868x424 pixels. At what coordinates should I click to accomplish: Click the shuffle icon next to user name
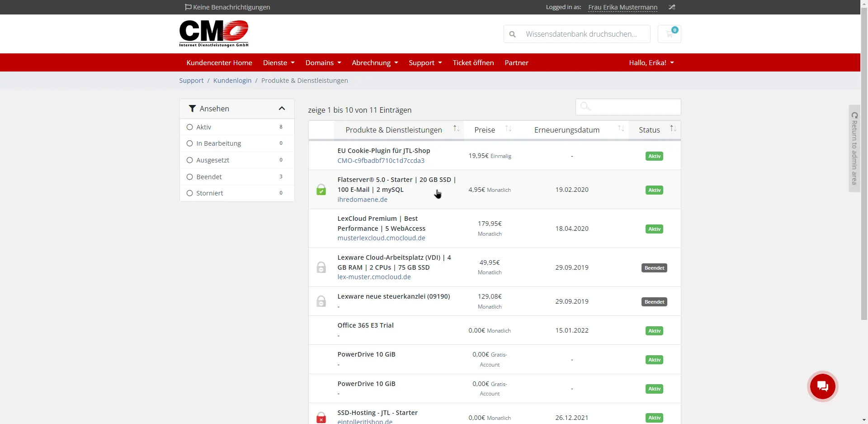click(x=672, y=7)
